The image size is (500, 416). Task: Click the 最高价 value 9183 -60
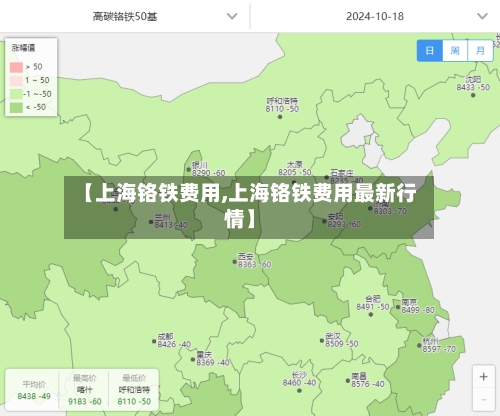(x=85, y=401)
